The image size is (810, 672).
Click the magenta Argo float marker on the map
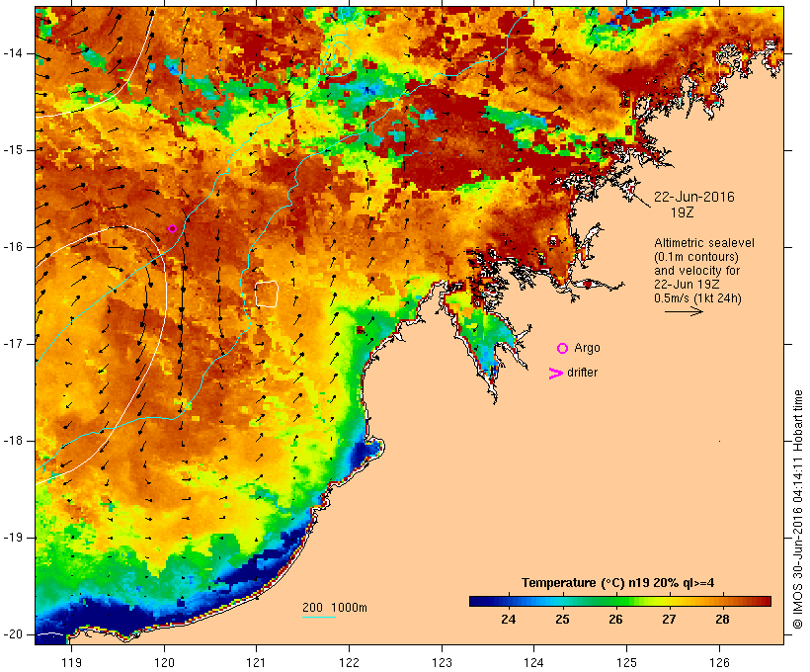173,229
